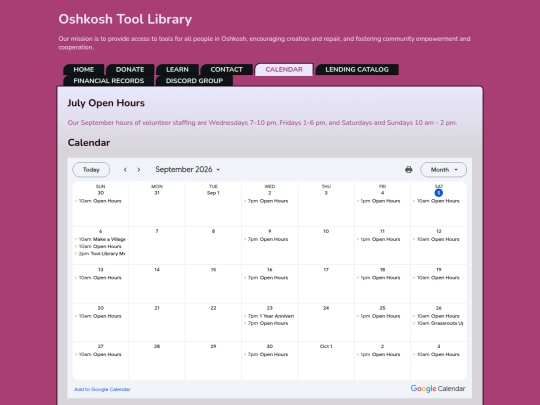The image size is (540, 405).
Task: Open the 10am Make a Village event
Action: [x=100, y=239]
